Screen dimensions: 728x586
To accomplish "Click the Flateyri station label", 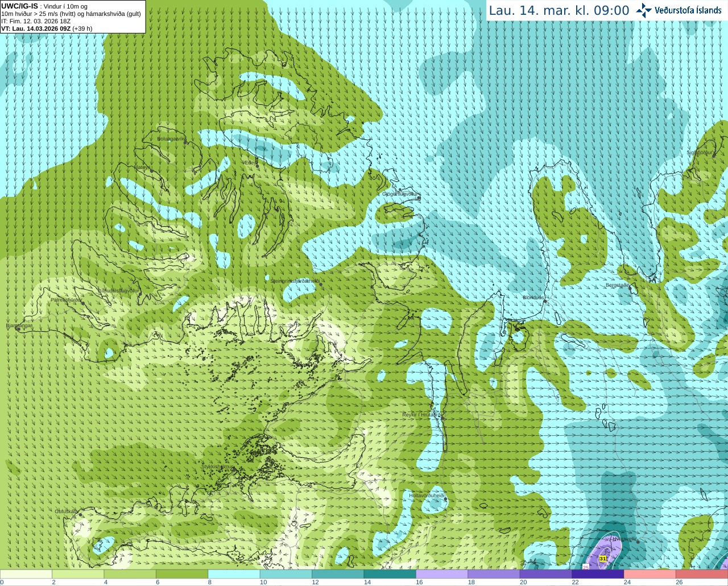I will click(142, 167).
